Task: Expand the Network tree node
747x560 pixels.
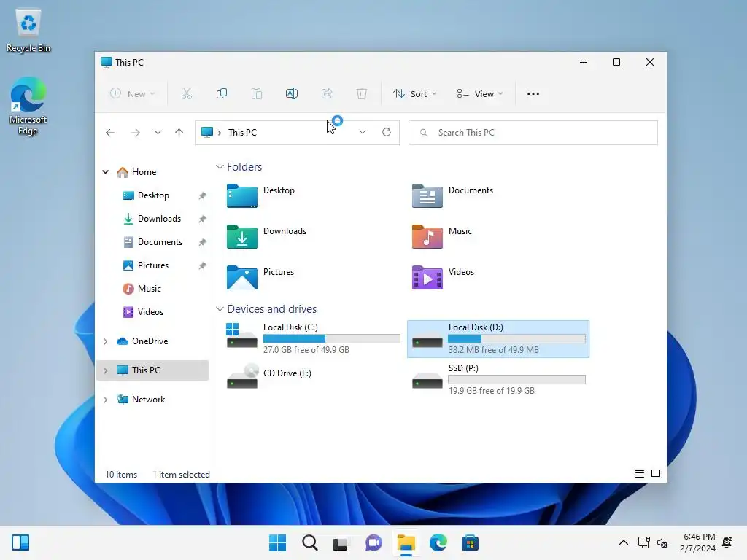Action: (105, 400)
